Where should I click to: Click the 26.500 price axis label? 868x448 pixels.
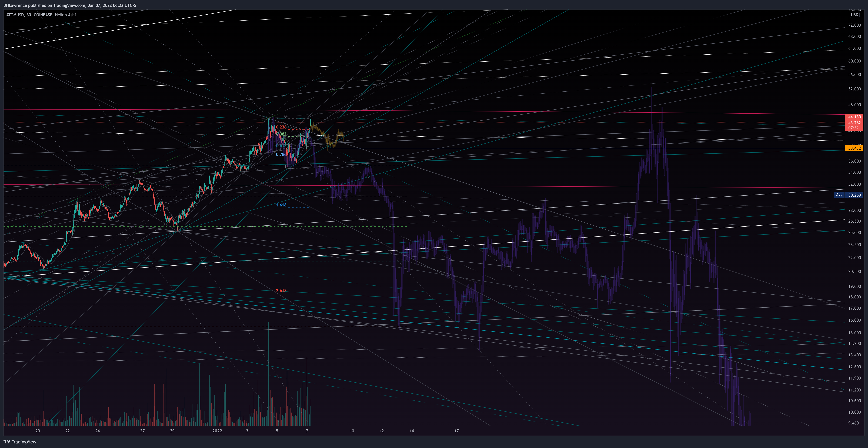click(854, 221)
